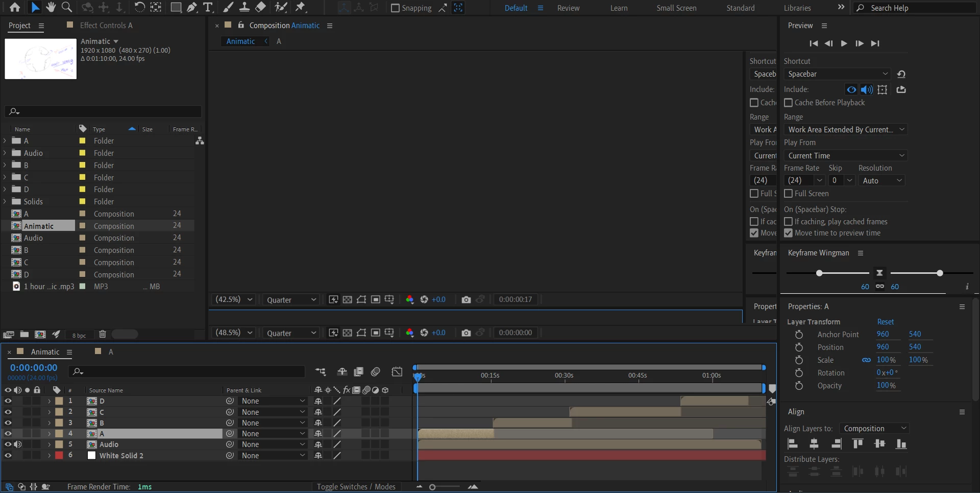Adjust the Keyframe Wingman right ease slider
This screenshot has width=980, height=493.
[x=940, y=273]
